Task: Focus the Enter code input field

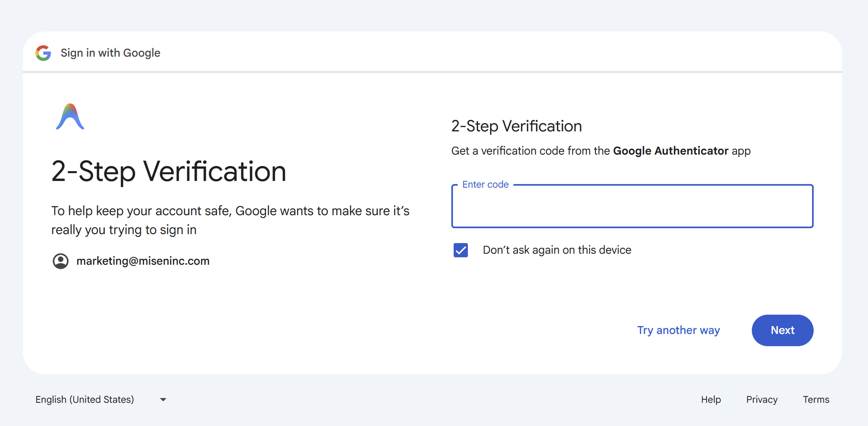Action: tap(632, 206)
